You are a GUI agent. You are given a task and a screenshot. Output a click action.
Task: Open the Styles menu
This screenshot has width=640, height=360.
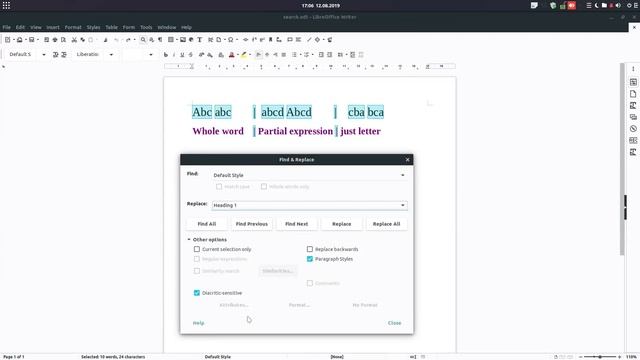pyautogui.click(x=93, y=27)
